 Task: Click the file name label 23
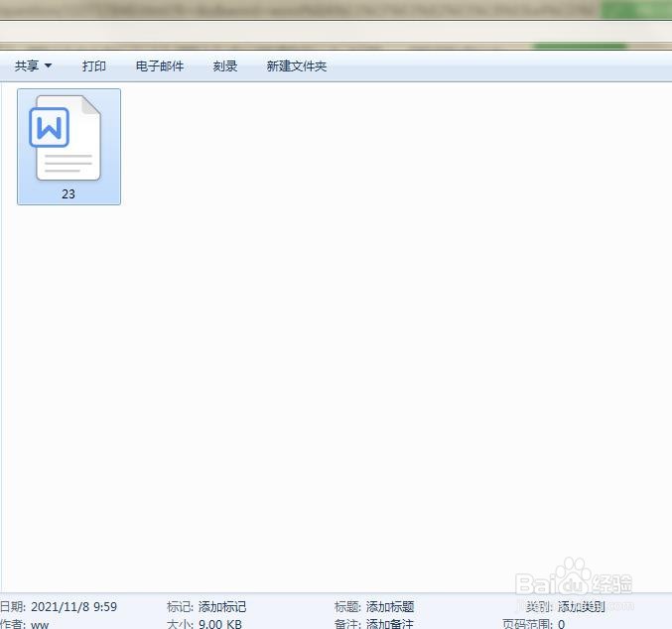point(68,194)
